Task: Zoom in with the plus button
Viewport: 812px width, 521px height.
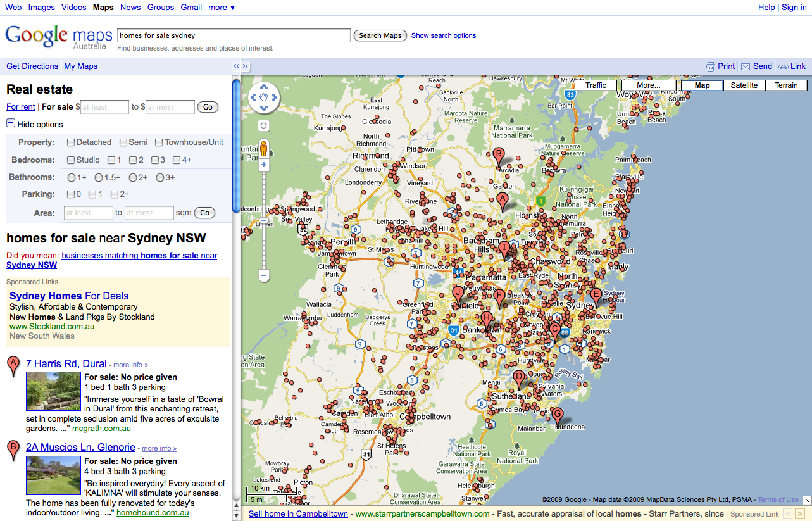Action: coord(264,165)
